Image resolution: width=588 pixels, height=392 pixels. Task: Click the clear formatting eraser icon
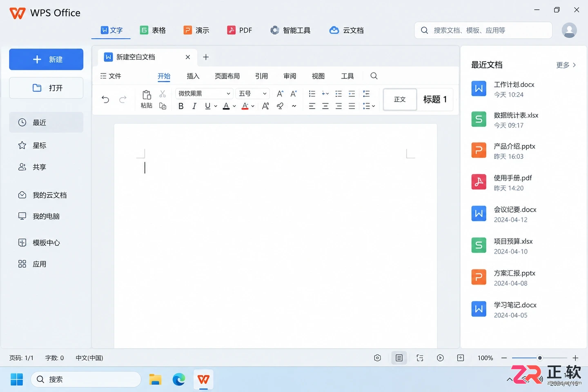[x=280, y=106]
